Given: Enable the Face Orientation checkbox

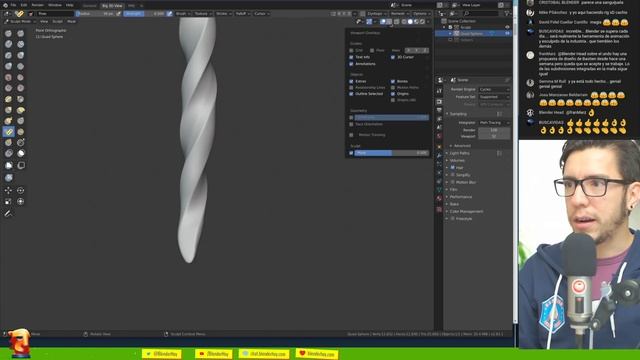Looking at the screenshot, I should pos(351,124).
